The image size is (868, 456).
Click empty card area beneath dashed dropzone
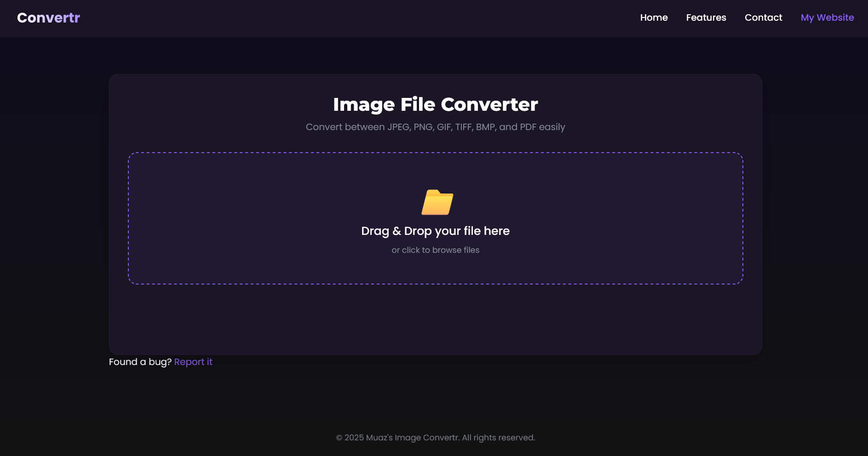[435, 319]
